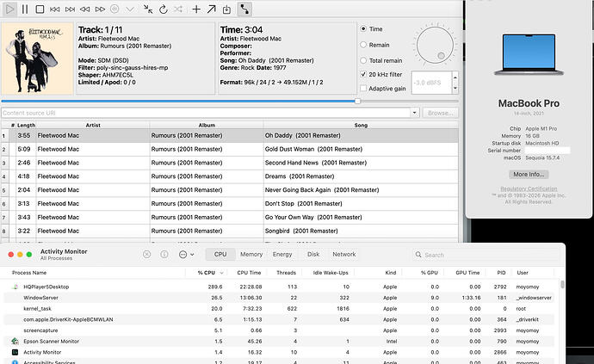Select the Gold Dust Woman track row
The image size is (594, 364).
click(230, 149)
